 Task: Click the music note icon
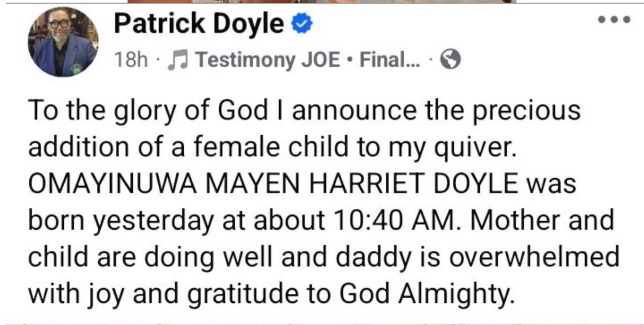(x=177, y=60)
